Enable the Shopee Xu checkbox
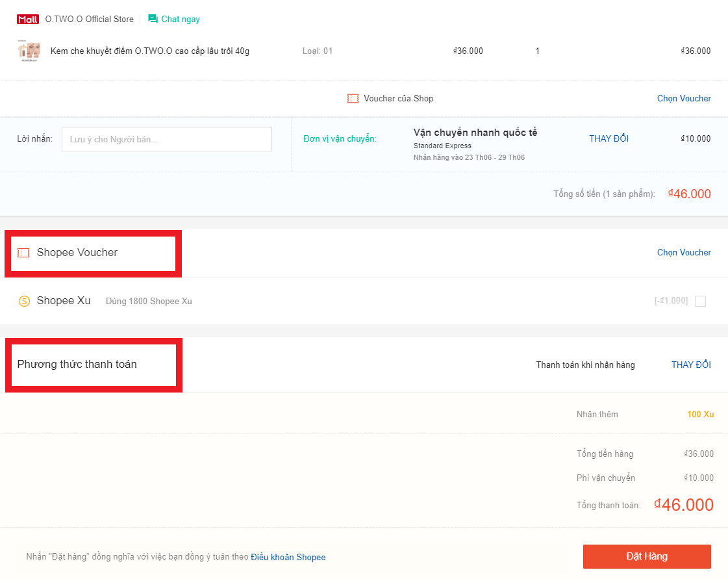The height and width of the screenshot is (581, 728). 700,301
